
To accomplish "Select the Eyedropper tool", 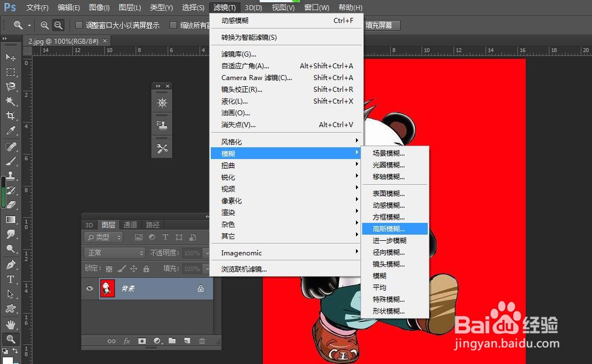I will pos(11,130).
